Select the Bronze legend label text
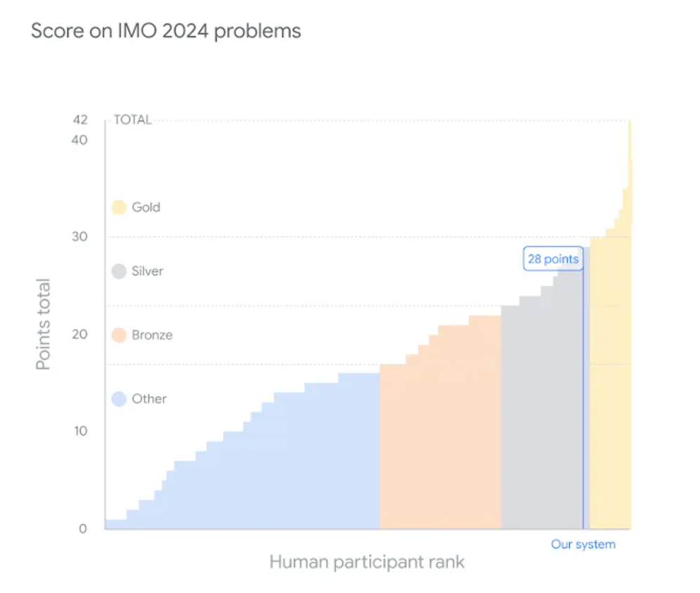The image size is (700, 593). 152,335
